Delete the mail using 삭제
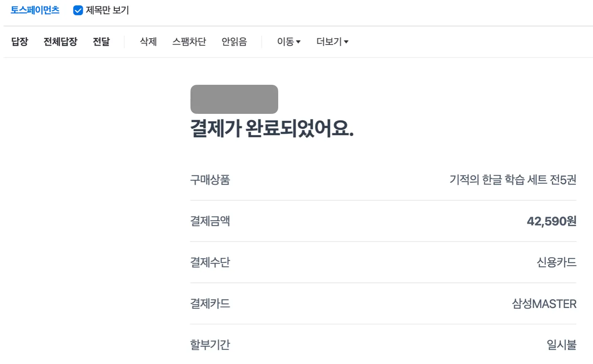 (x=148, y=42)
